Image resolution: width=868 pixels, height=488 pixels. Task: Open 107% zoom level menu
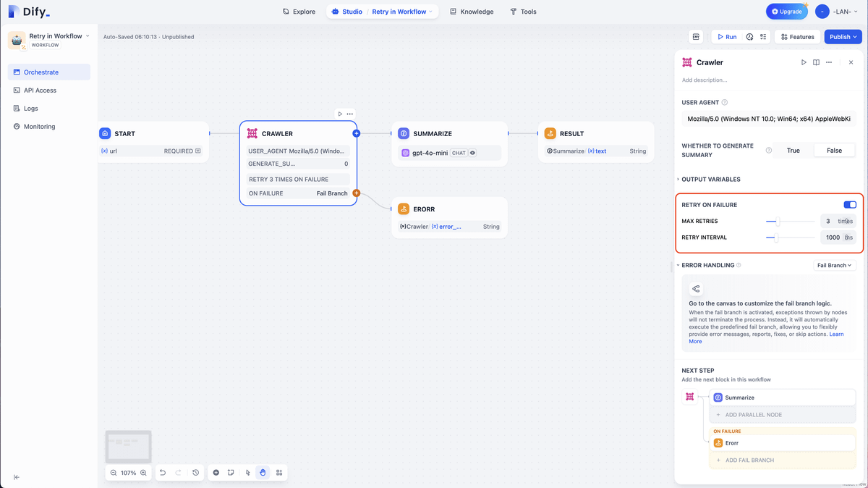point(128,473)
